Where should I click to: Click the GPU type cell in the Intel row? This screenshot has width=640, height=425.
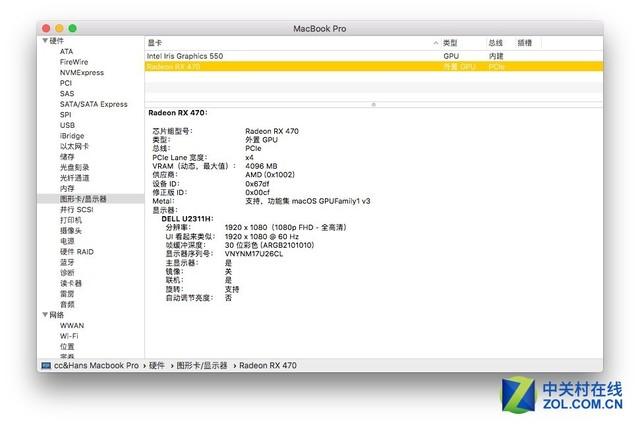click(x=451, y=56)
